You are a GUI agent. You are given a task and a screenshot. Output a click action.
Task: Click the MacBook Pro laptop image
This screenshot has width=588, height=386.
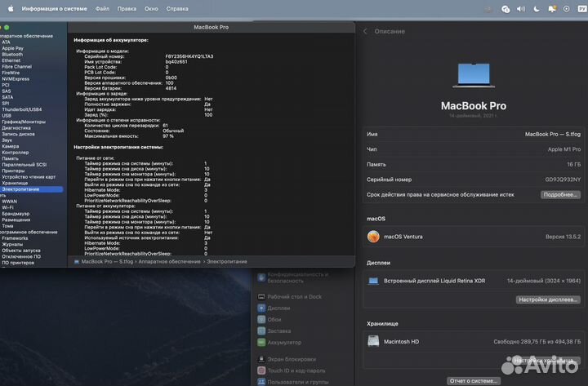coord(474,75)
